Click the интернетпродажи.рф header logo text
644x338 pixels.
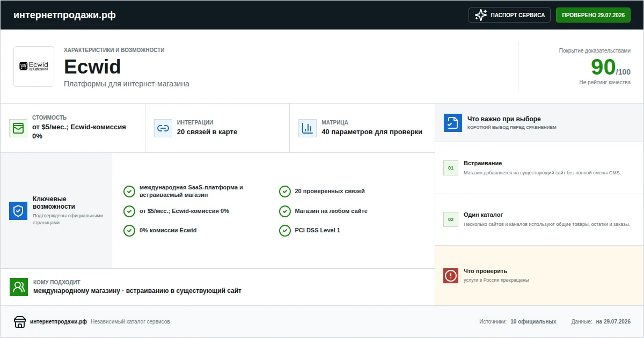[64, 15]
